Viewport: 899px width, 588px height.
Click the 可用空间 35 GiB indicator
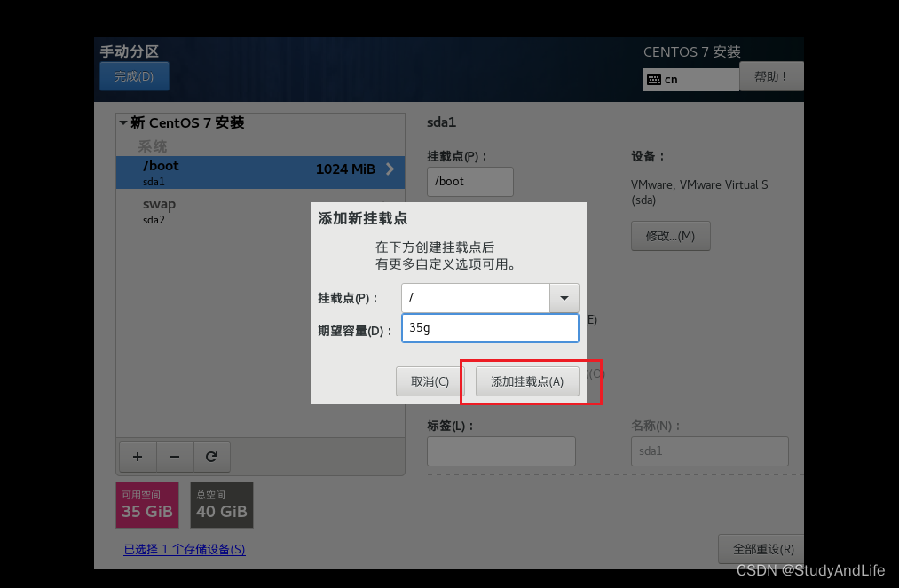click(x=146, y=505)
